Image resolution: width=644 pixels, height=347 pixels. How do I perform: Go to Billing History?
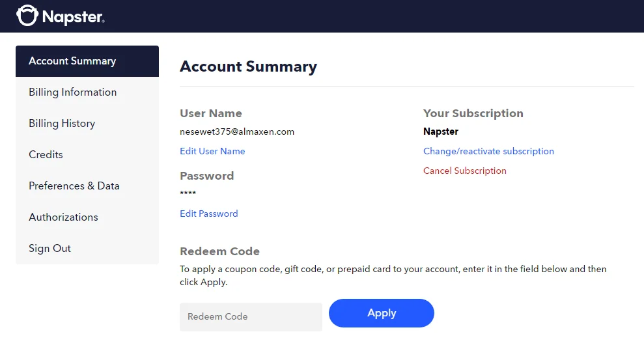point(87,123)
